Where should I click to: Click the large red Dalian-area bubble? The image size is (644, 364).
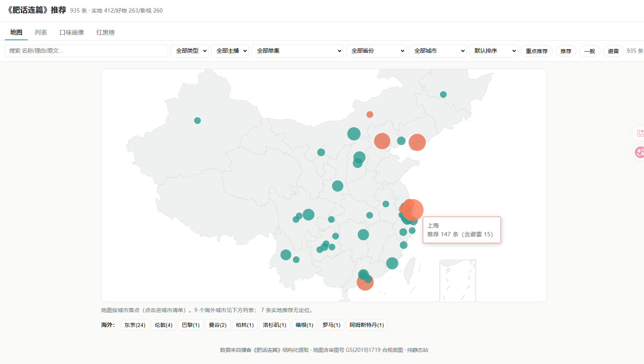point(417,143)
